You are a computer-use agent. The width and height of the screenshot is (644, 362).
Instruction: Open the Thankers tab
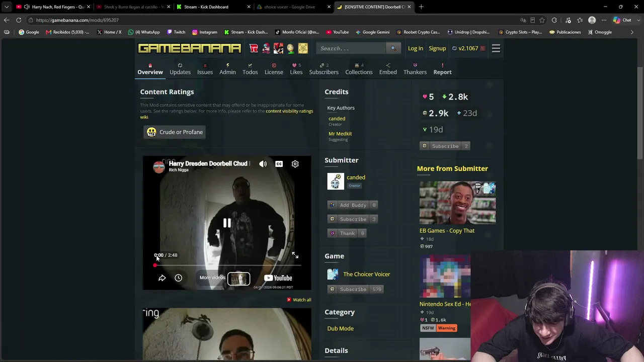[415, 69]
